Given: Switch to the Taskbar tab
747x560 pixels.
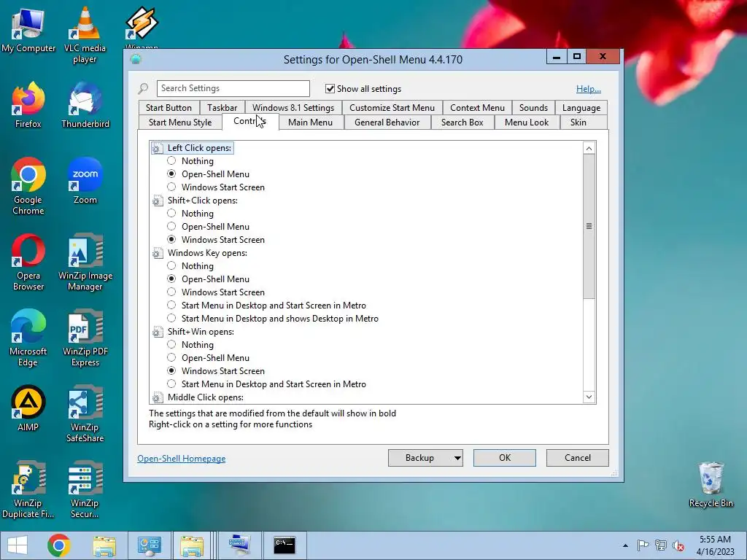Looking at the screenshot, I should [x=222, y=108].
